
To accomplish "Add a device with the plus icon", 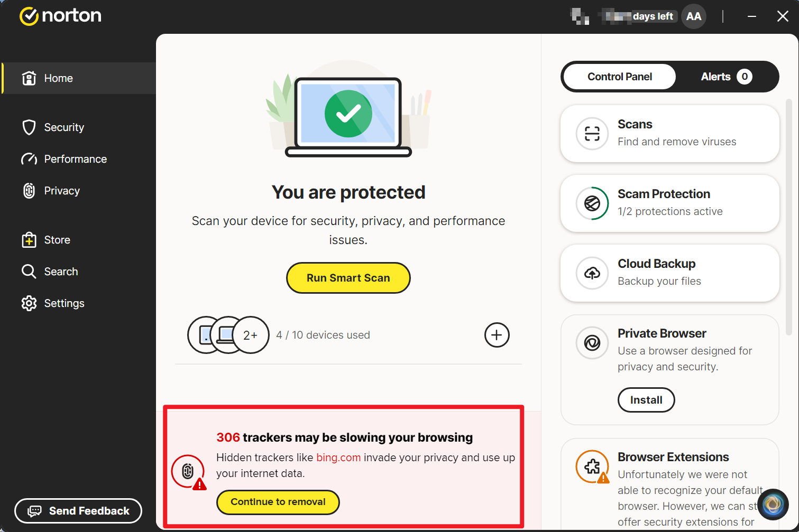I will pos(497,335).
